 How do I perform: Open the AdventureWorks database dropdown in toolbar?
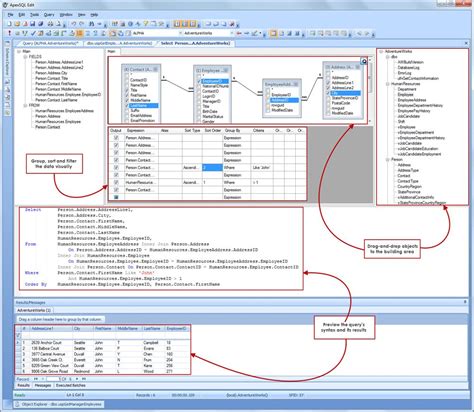(232, 33)
